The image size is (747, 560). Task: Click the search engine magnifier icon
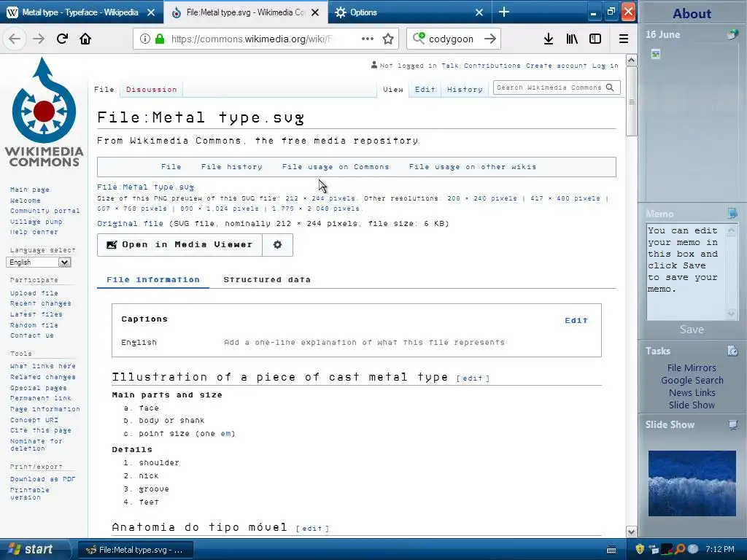(418, 38)
